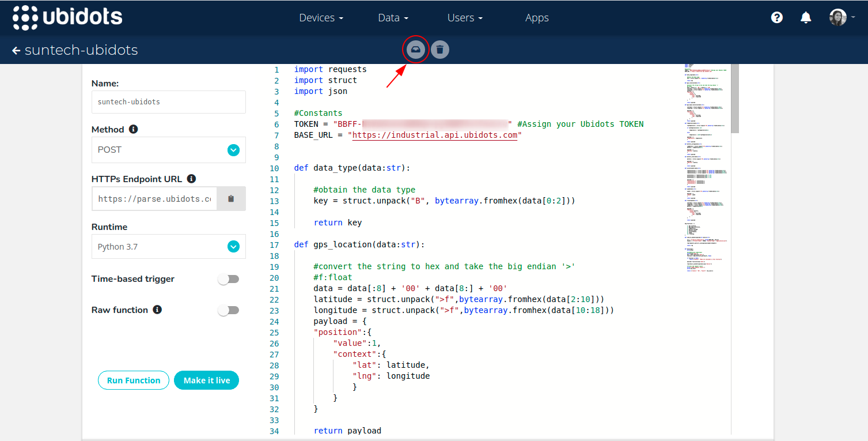Click HTTPs Endpoint URL field
Screen dimensions: 868x441
point(154,199)
